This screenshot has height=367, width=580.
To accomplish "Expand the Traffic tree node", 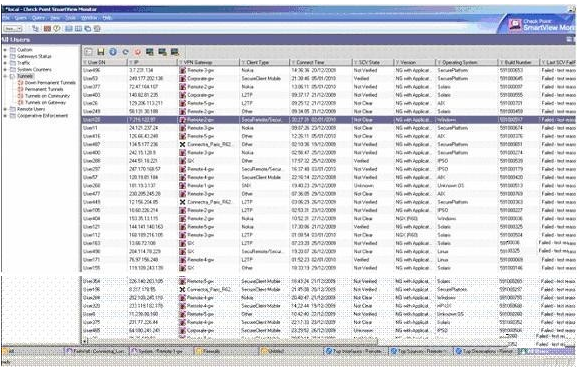I will (5, 63).
